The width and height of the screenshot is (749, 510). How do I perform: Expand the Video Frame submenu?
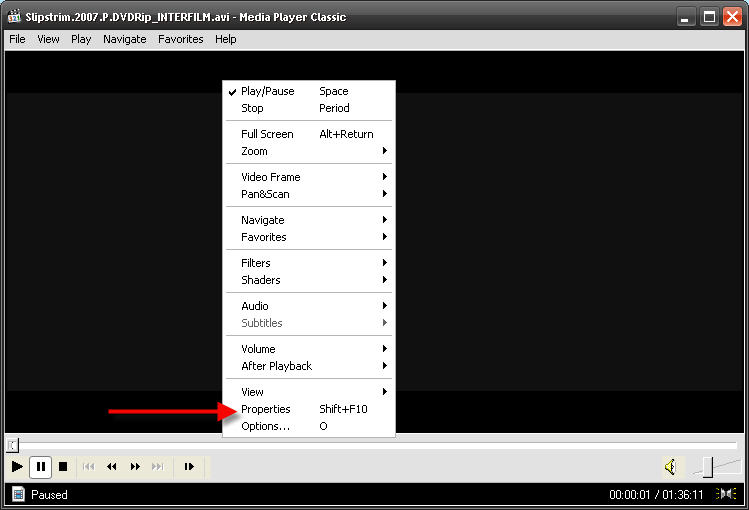pyautogui.click(x=309, y=177)
